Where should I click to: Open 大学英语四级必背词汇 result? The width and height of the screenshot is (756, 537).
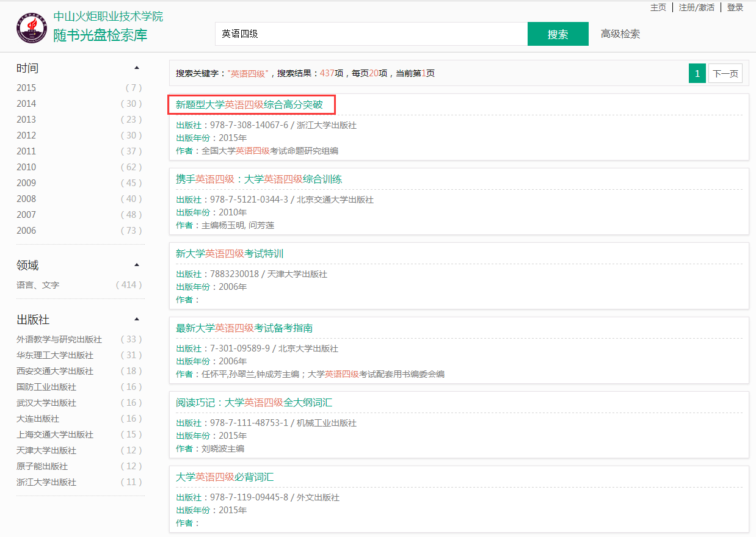click(225, 477)
